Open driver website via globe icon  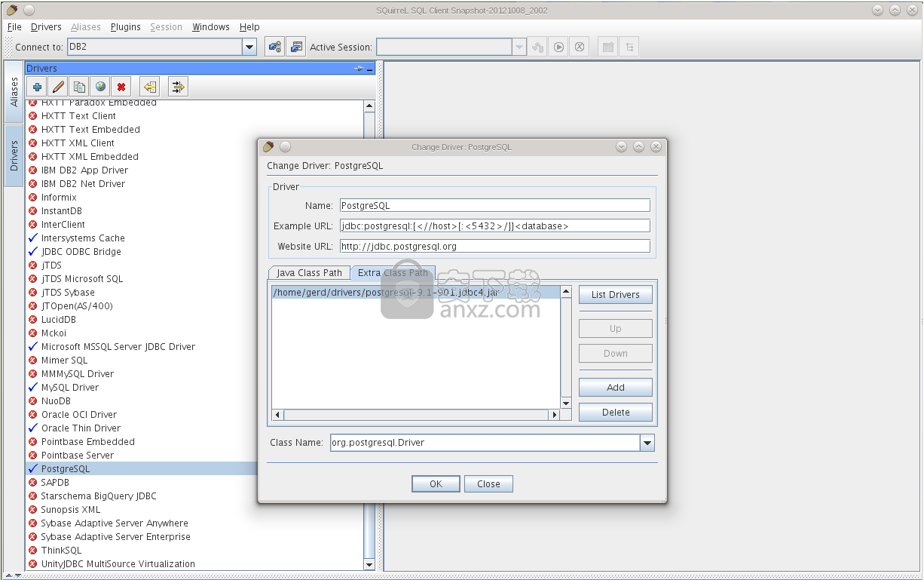pyautogui.click(x=100, y=87)
